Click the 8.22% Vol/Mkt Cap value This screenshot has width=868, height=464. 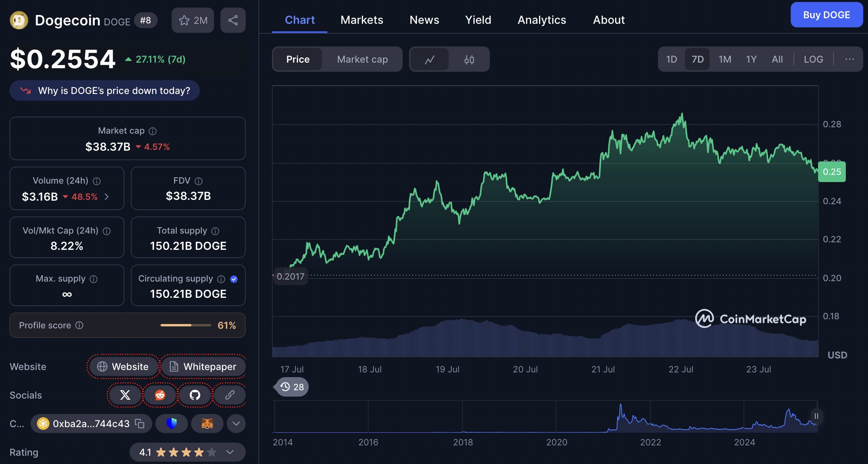pyautogui.click(x=67, y=246)
